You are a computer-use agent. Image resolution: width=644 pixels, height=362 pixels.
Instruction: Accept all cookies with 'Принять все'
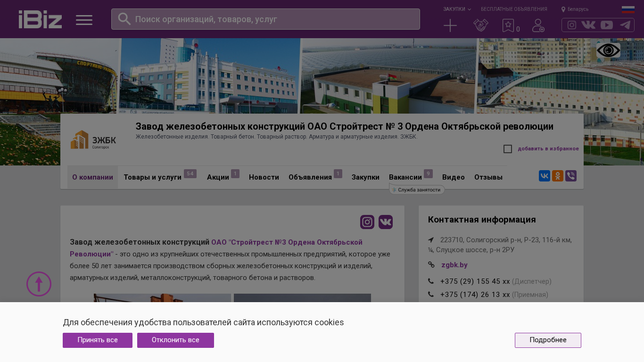(x=98, y=340)
